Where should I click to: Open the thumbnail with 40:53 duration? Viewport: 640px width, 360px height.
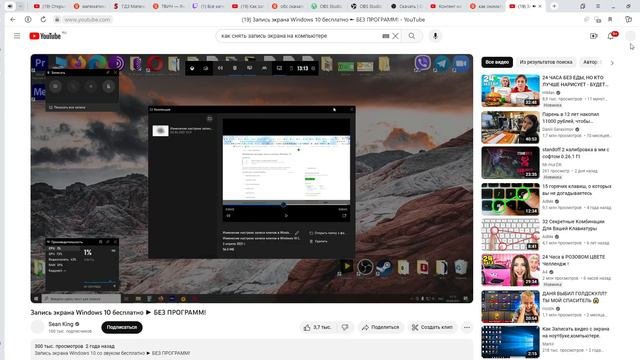point(510,127)
